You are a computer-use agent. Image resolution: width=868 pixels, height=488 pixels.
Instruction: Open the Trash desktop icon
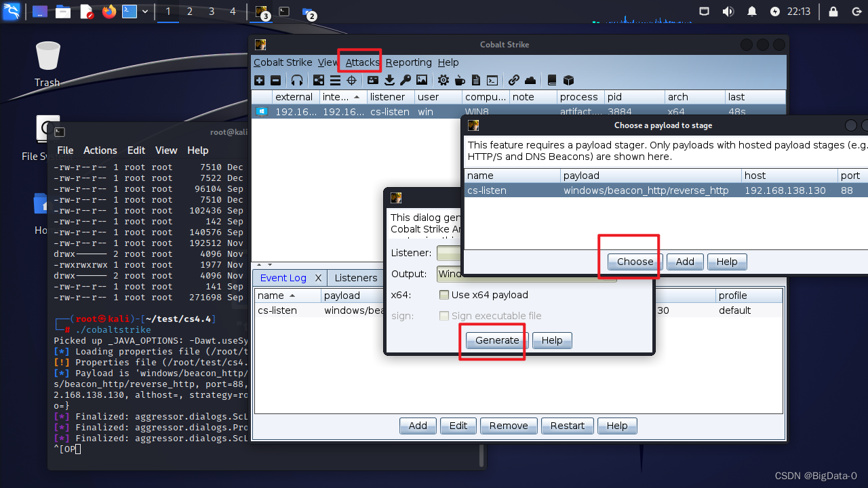(47, 64)
